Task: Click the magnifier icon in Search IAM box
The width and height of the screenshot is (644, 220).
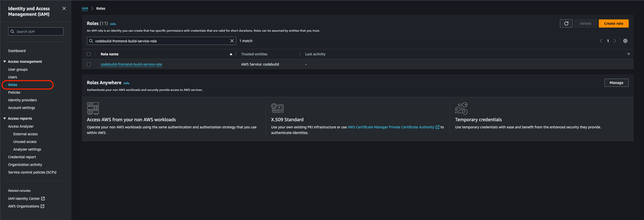Action: click(12, 31)
